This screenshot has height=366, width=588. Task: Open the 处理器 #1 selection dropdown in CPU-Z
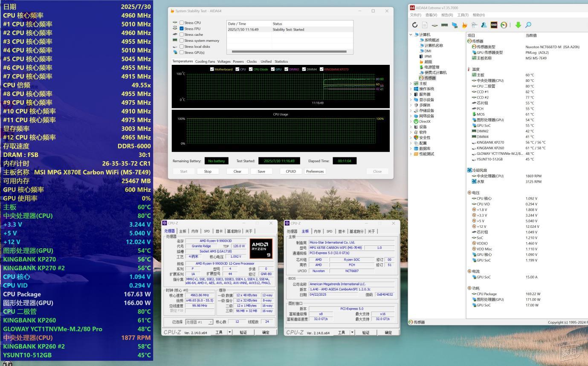[199, 322]
